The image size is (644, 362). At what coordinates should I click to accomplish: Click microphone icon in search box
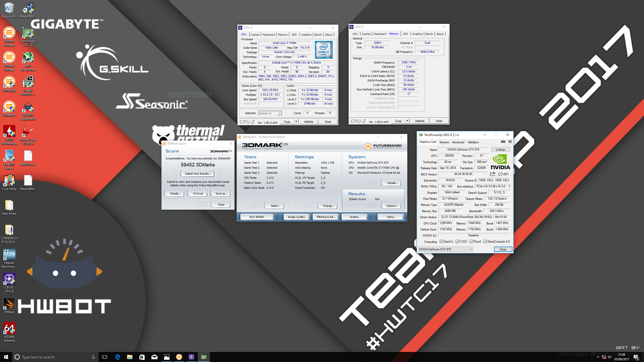(x=93, y=357)
